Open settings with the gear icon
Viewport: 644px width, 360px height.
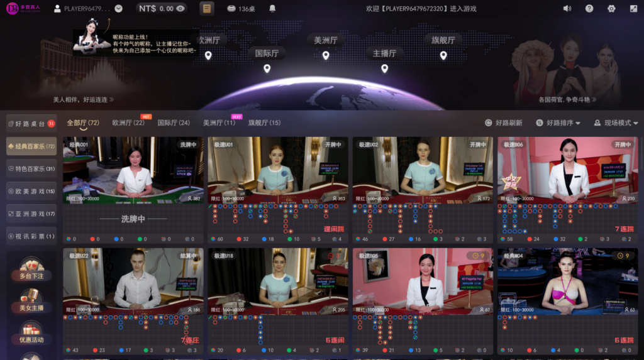611,9
